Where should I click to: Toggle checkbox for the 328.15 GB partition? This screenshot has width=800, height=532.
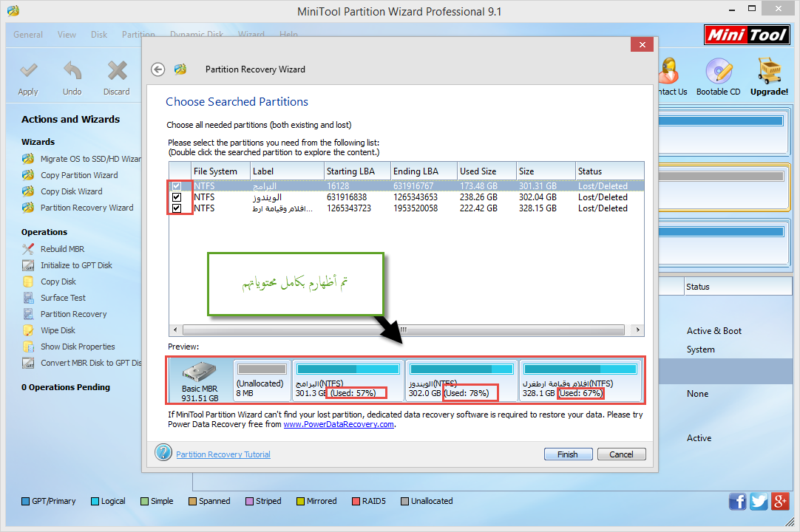177,208
